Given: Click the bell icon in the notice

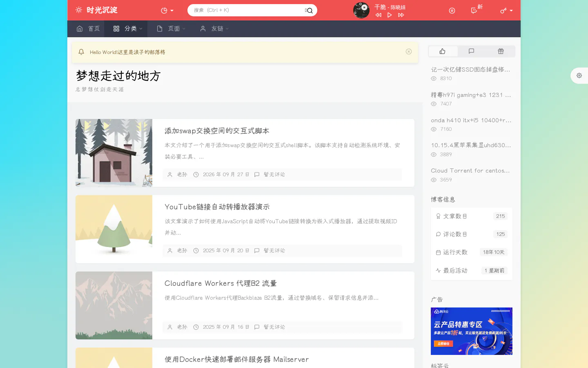Looking at the screenshot, I should click(81, 52).
